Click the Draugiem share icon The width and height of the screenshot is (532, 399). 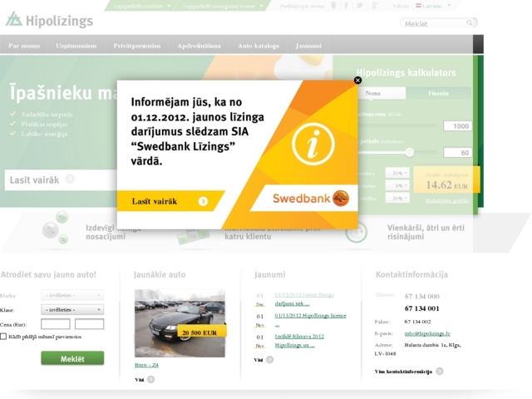click(x=333, y=6)
